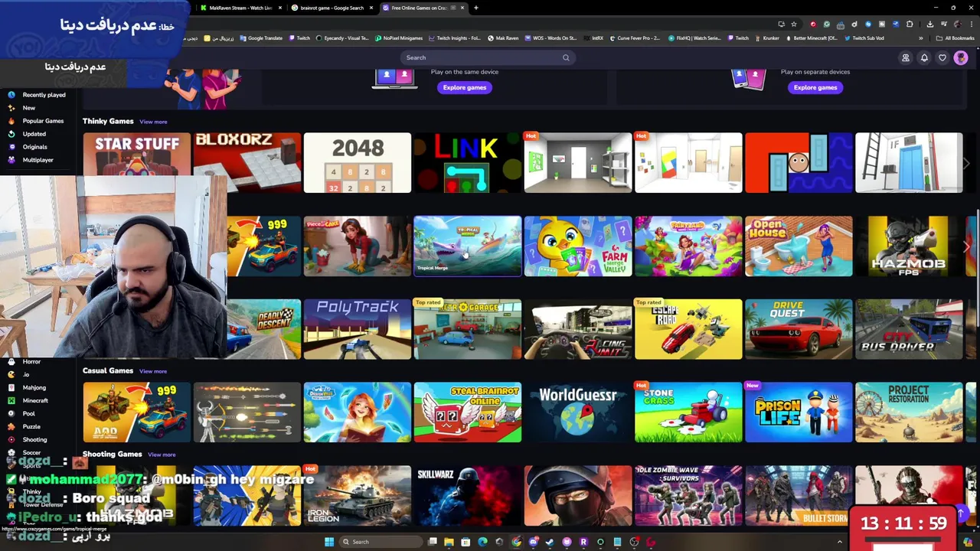Open a new browser tab
Viewport: 980px width, 551px height.
(x=475, y=8)
